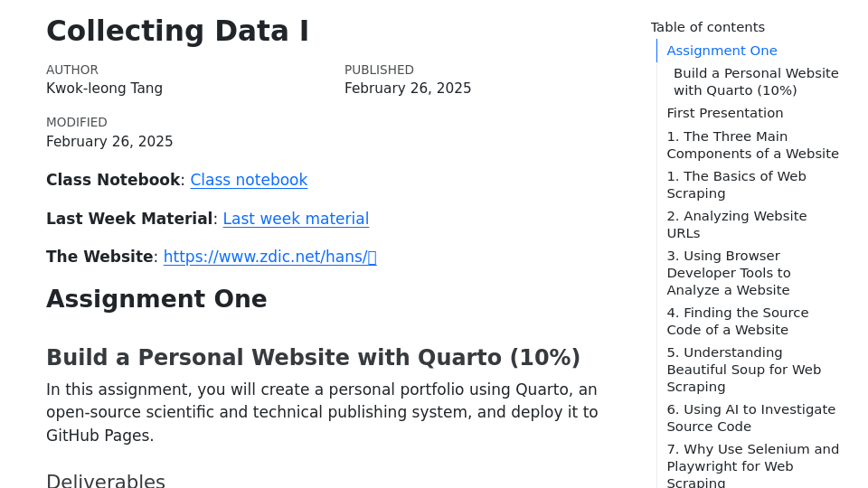This screenshot has height=488, width=868.
Task: Open the Class notebook link
Action: click(249, 180)
